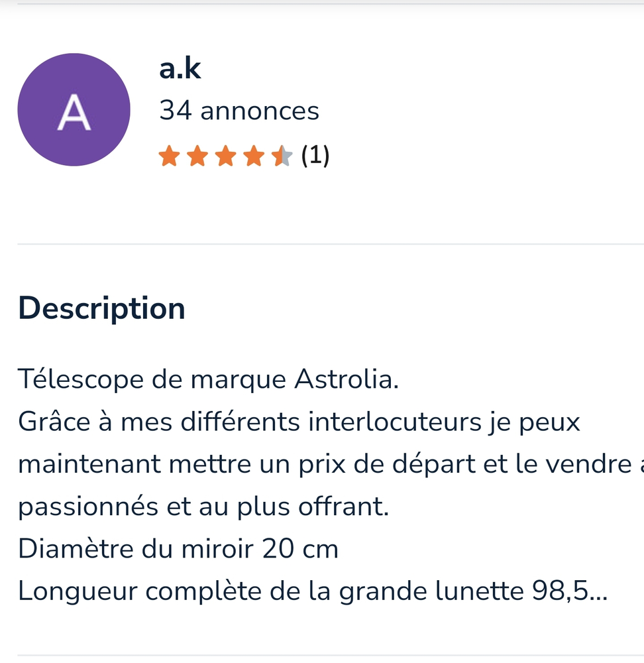This screenshot has width=644, height=663.
Task: Click the line beginning maintenant mettre un prix
Action: 325,464
